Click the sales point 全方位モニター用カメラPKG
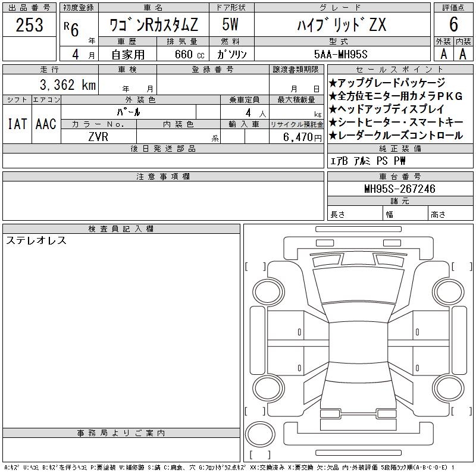 tap(396, 96)
